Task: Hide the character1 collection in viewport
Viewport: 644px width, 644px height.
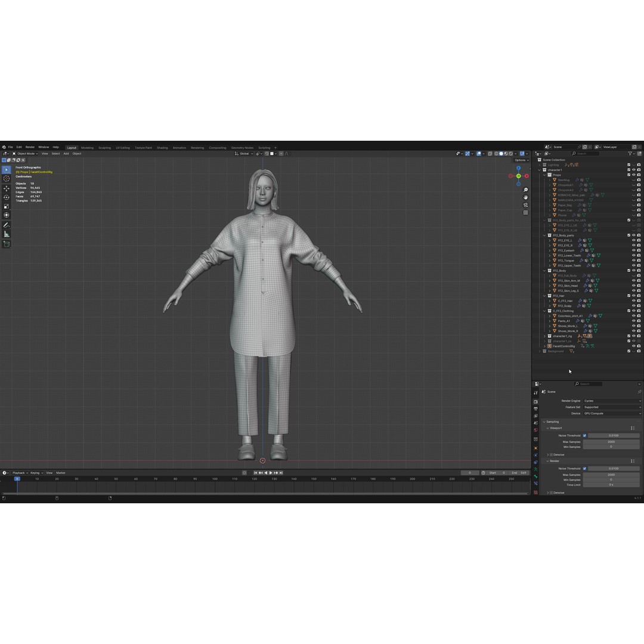Action: pos(634,170)
